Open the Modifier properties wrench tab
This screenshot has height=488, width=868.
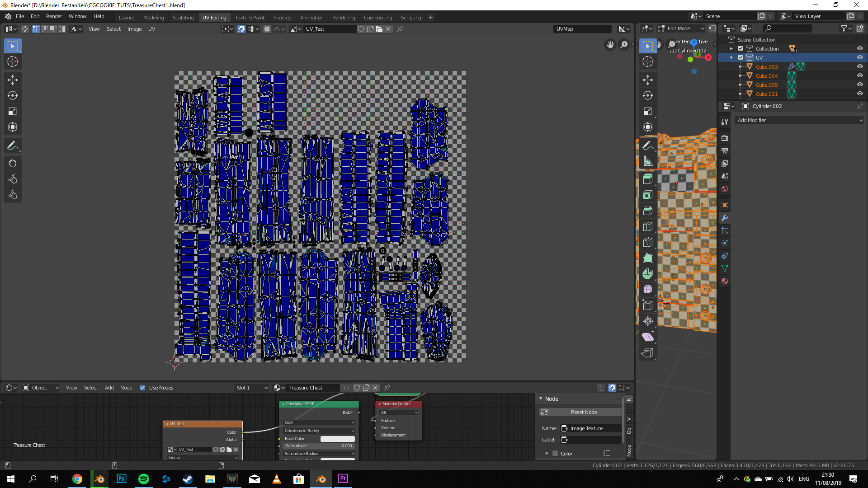coord(725,218)
